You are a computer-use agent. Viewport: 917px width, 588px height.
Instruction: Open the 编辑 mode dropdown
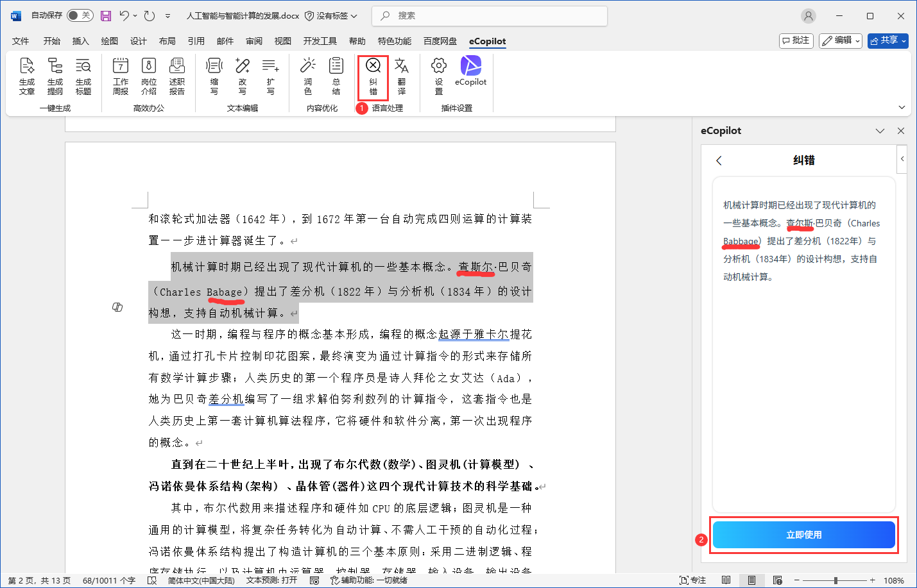840,40
